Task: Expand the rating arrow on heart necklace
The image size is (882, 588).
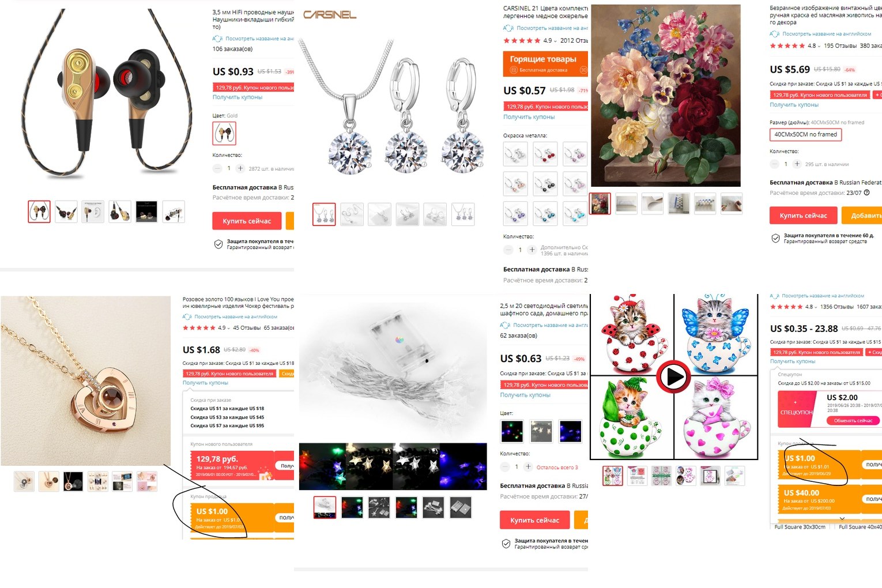Action: tap(228, 328)
